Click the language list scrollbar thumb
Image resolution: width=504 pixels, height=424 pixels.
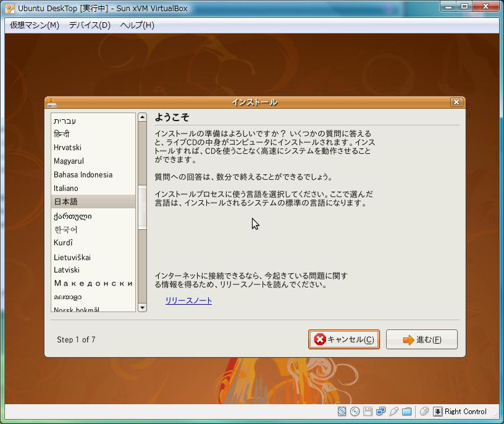142,208
